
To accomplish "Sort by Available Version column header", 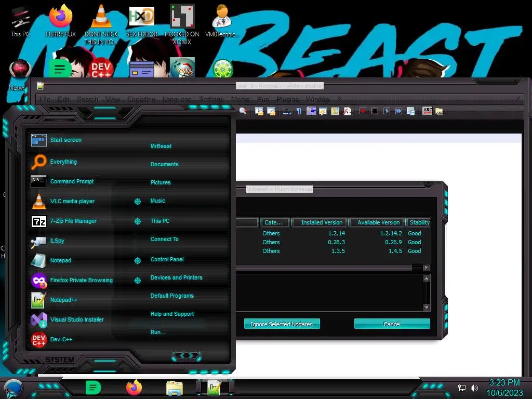I will coord(376,222).
